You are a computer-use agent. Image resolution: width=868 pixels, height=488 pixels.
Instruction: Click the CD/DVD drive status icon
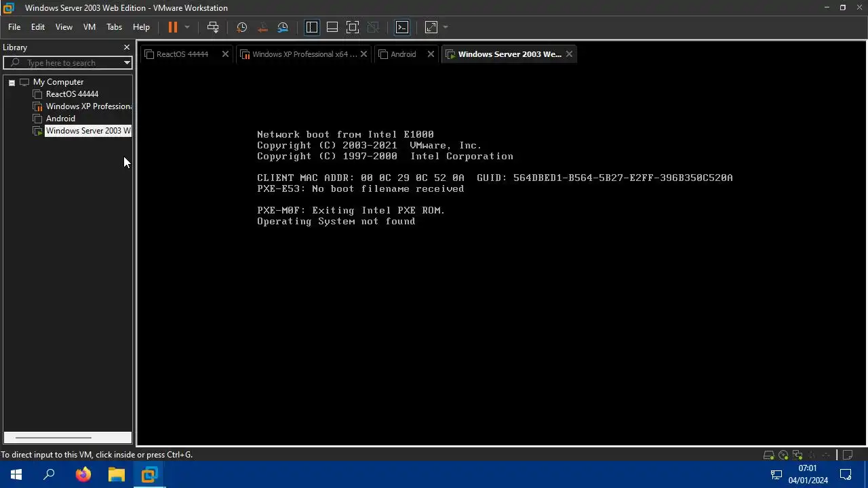tap(783, 455)
